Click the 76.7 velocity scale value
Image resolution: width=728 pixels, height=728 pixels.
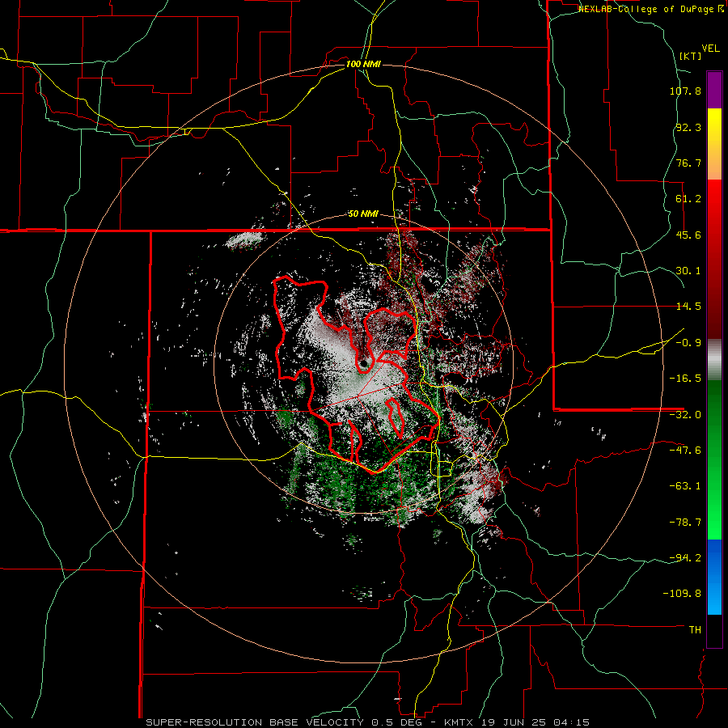(688, 163)
